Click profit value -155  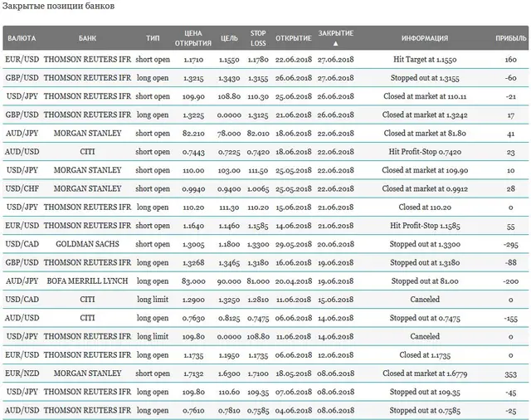(511, 319)
